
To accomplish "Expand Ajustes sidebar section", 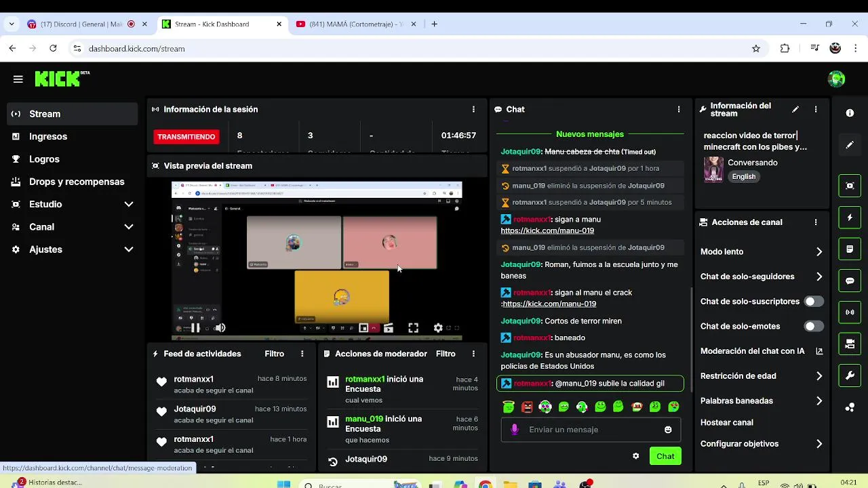I will [x=73, y=249].
